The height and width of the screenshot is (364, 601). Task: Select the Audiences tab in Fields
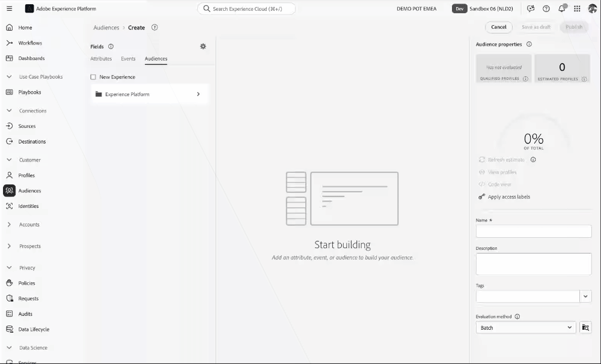pos(156,59)
